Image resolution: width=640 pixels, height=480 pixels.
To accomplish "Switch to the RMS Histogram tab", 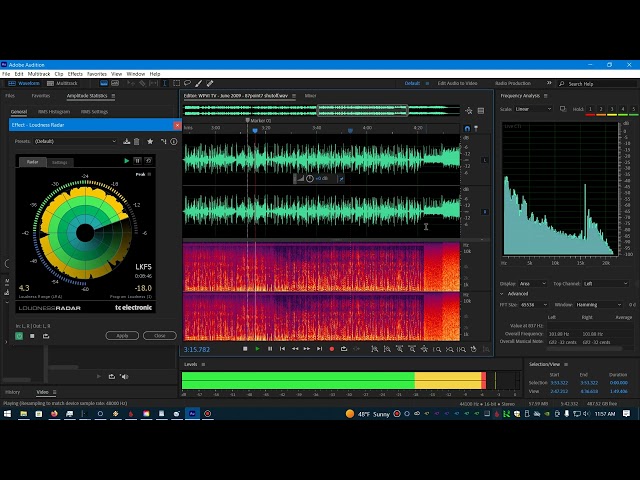I will coord(54,111).
